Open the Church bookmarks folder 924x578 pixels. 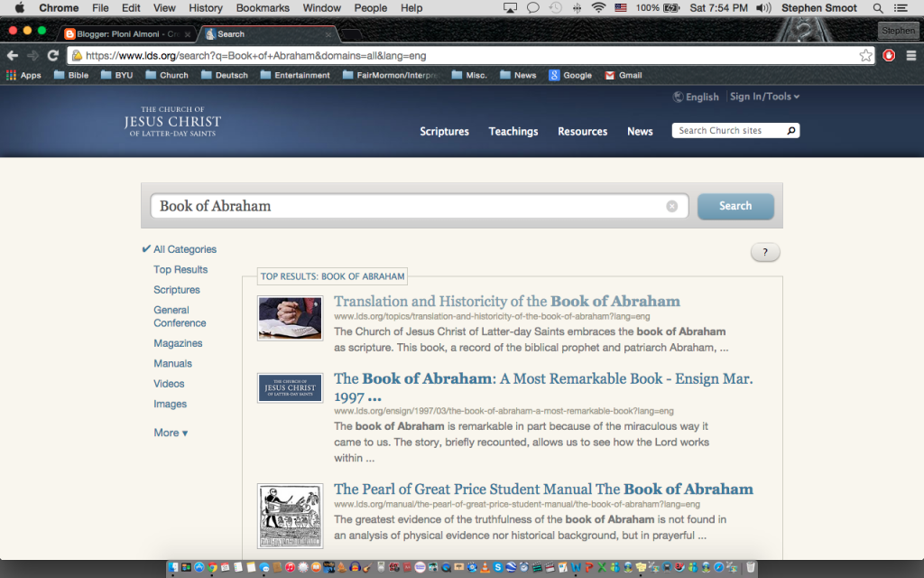(167, 75)
